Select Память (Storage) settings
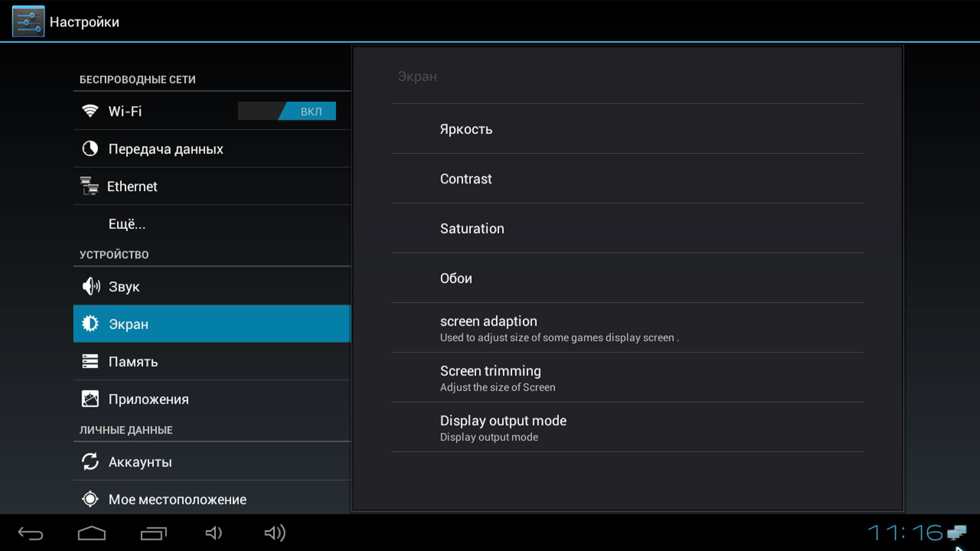Screen dimensions: 980x551 point(211,361)
